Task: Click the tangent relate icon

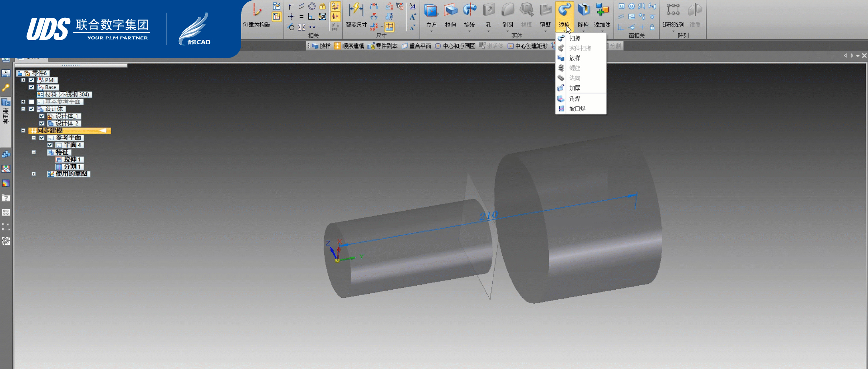Action: pos(291,27)
